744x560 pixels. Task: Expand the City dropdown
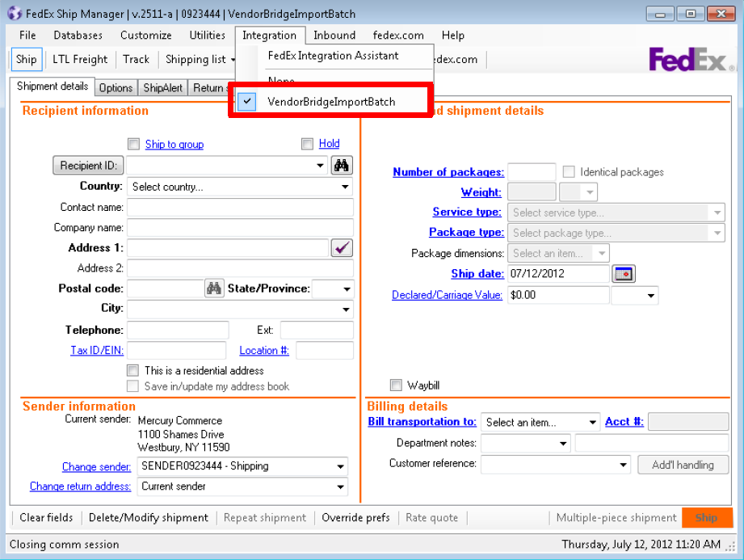tap(347, 309)
